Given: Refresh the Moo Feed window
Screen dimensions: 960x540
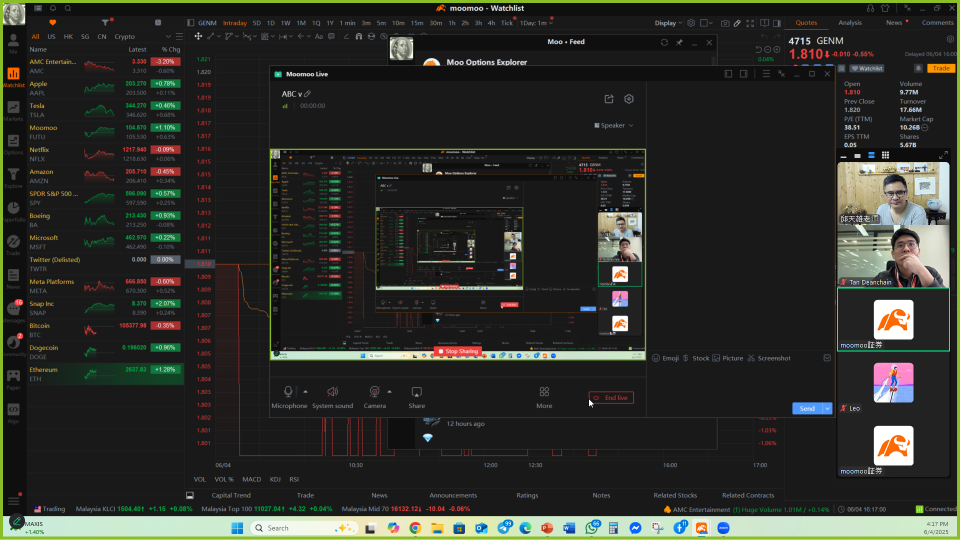Looking at the screenshot, I should tap(664, 42).
